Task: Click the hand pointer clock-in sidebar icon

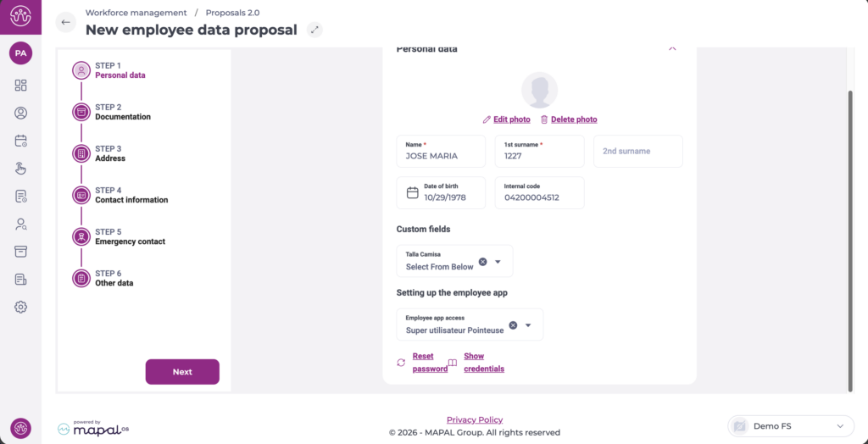Action: [x=21, y=169]
